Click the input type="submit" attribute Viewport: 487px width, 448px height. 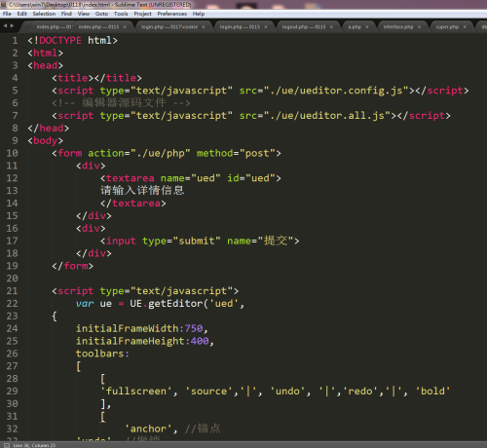point(181,241)
